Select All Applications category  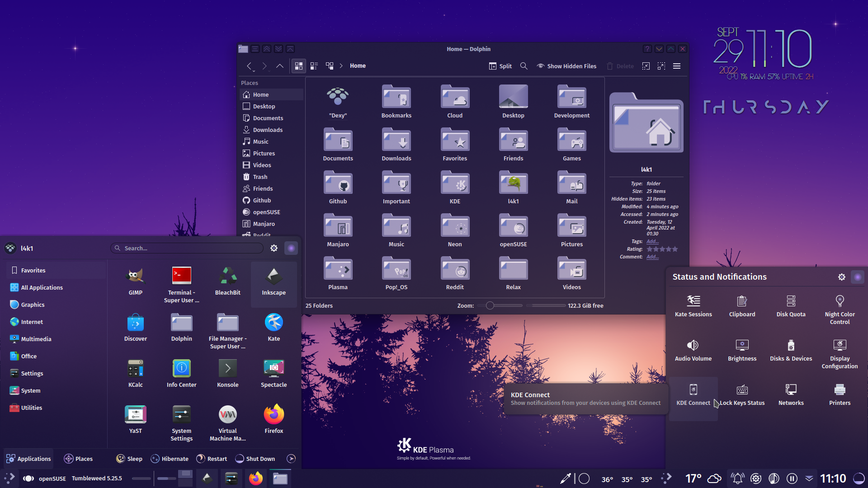(56, 287)
